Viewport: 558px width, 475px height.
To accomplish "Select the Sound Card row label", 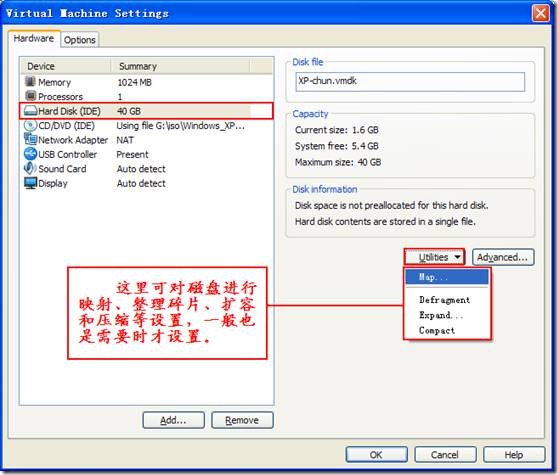I will [x=62, y=169].
